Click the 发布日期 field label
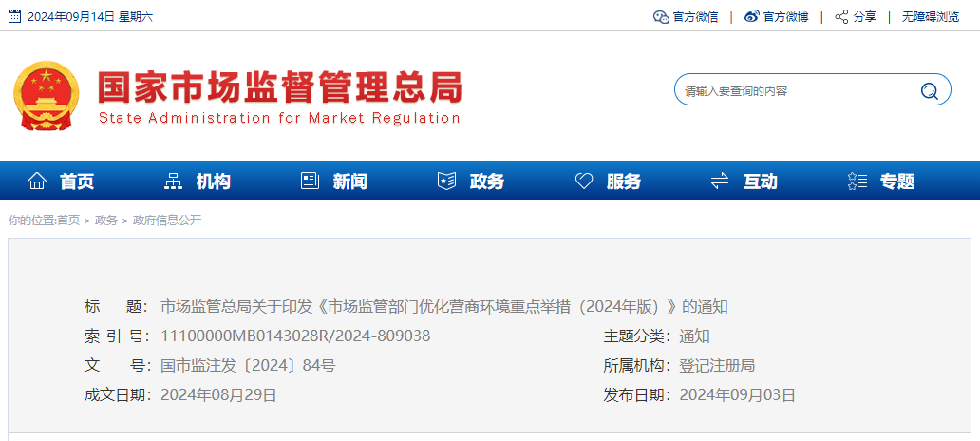The height and width of the screenshot is (441, 980). pos(636,394)
